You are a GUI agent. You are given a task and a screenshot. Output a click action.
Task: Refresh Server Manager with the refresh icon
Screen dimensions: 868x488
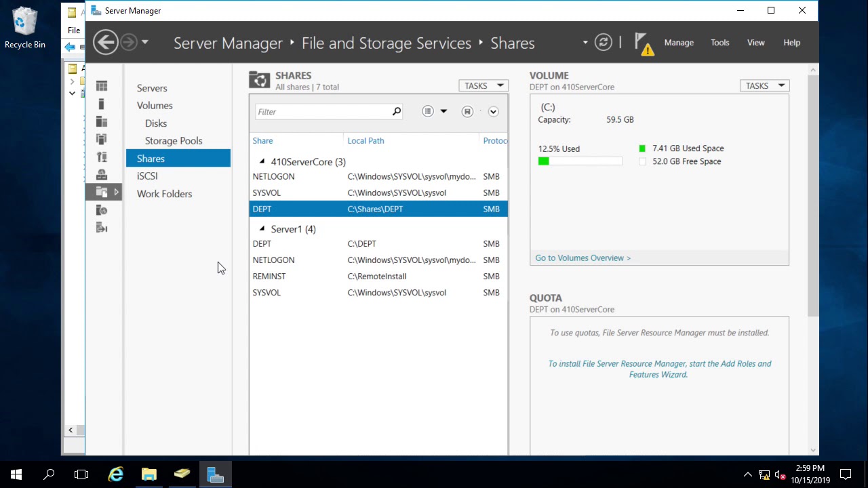[x=603, y=43]
